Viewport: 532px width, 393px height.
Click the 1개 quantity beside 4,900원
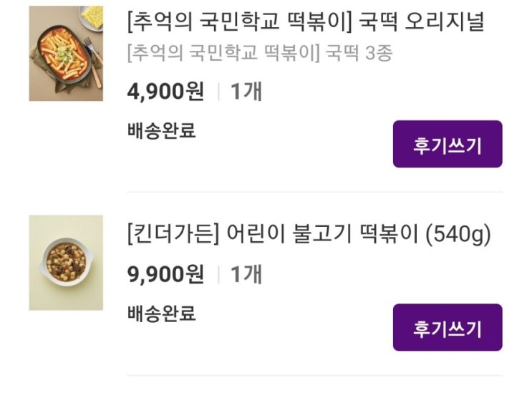(x=246, y=92)
